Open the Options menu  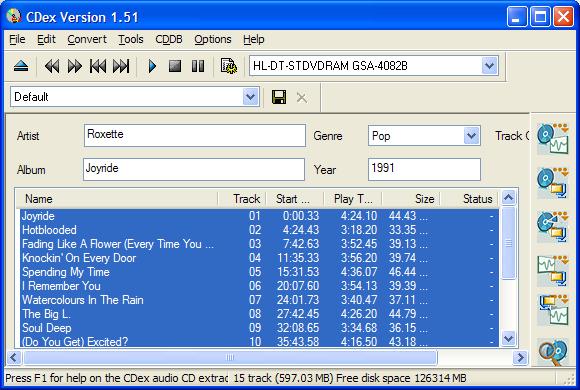(x=213, y=39)
